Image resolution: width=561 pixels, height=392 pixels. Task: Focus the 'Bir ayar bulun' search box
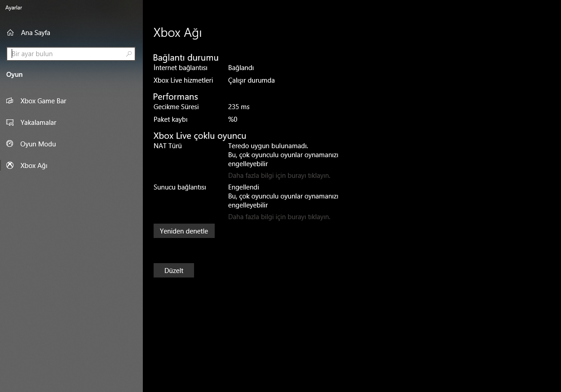point(71,54)
